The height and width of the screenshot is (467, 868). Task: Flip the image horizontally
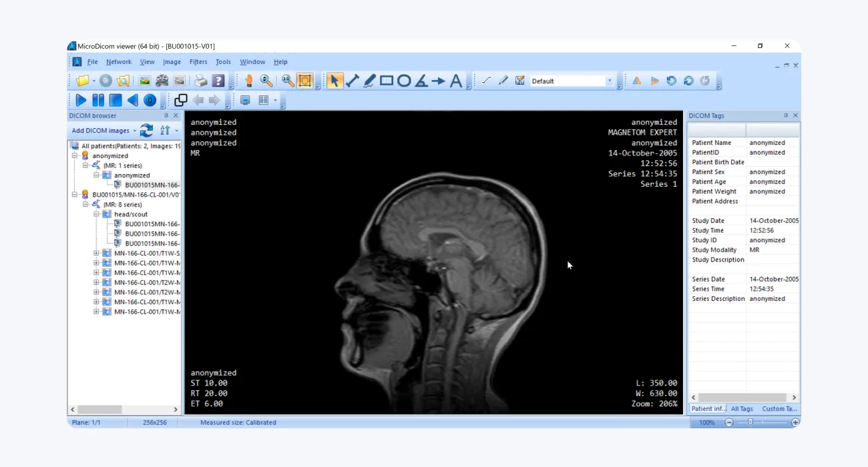pos(636,80)
